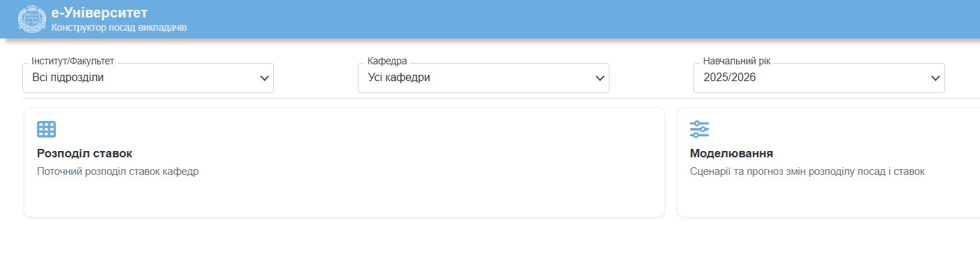Click the Конструктор посад викладачів subtitle
980x258 pixels.
tap(119, 28)
